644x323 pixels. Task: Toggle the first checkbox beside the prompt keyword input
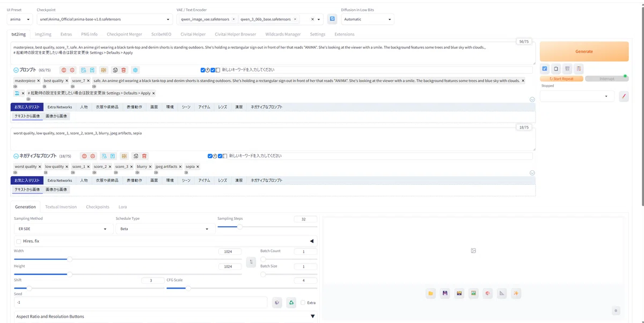pos(203,70)
